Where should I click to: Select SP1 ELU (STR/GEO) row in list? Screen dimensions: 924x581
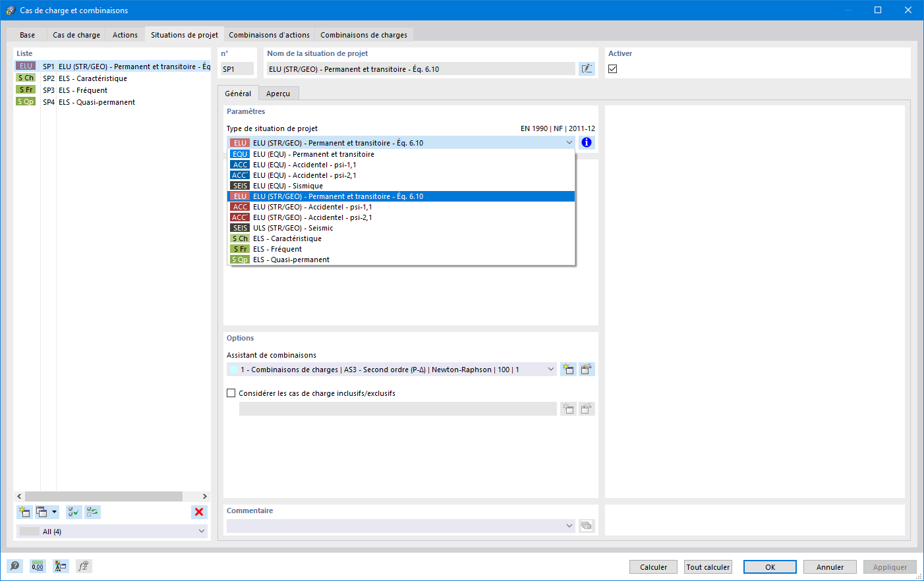[x=112, y=67]
